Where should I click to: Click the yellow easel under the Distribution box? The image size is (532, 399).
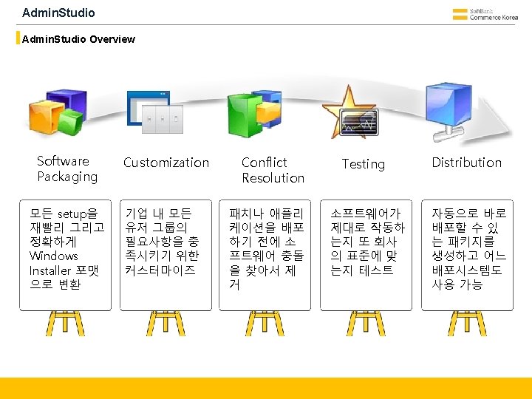pyautogui.click(x=467, y=324)
